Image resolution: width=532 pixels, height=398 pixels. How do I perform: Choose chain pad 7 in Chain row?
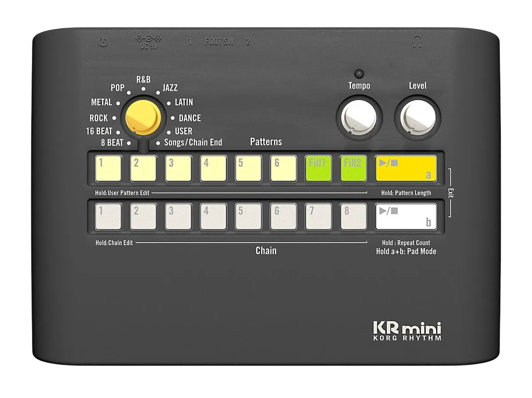[x=318, y=216]
